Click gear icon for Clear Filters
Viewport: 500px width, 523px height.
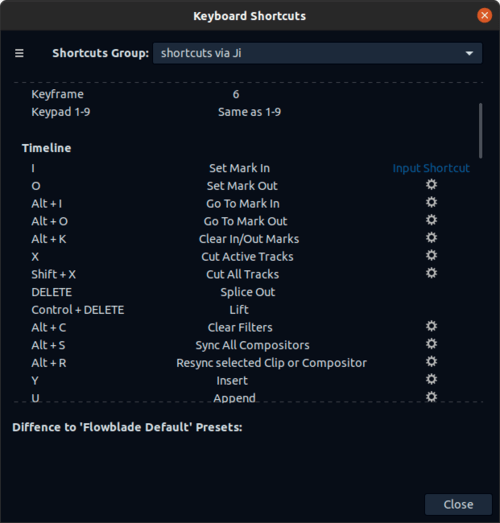431,326
